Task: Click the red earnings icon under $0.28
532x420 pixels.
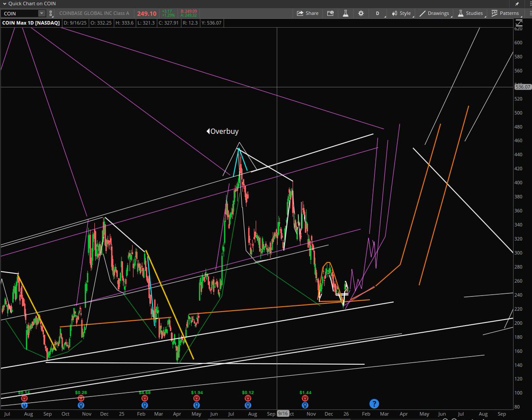Action: [x=81, y=398]
